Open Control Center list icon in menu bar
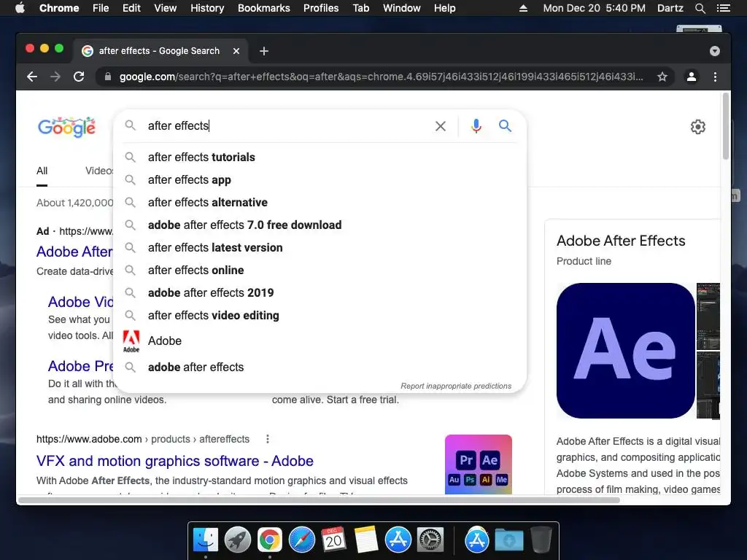This screenshot has width=747, height=560. [723, 8]
